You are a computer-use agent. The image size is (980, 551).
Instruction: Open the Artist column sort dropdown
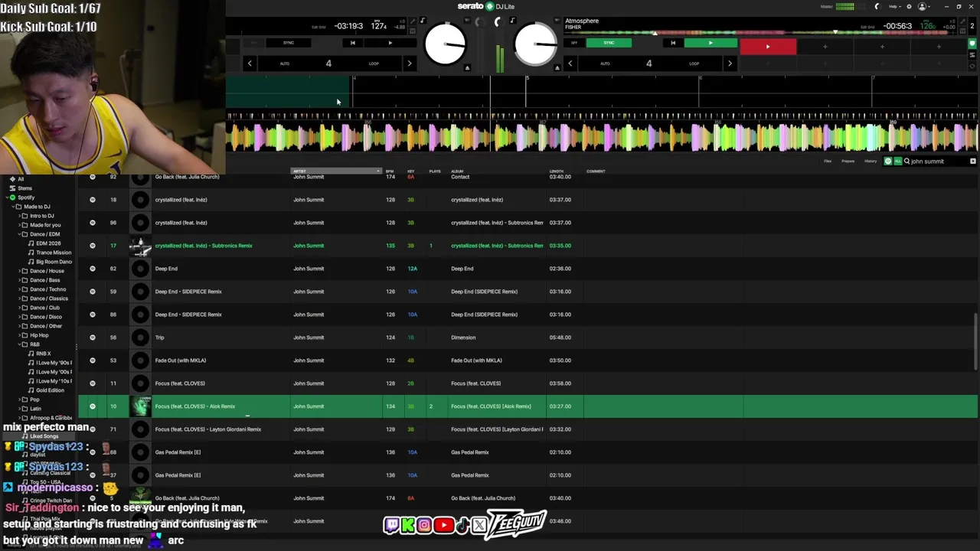pos(377,171)
